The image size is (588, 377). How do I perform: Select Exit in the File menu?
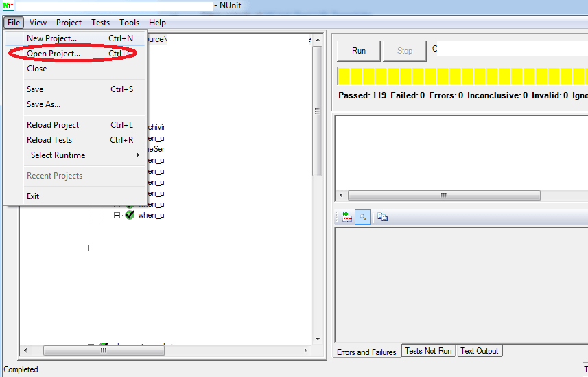pyautogui.click(x=75, y=196)
